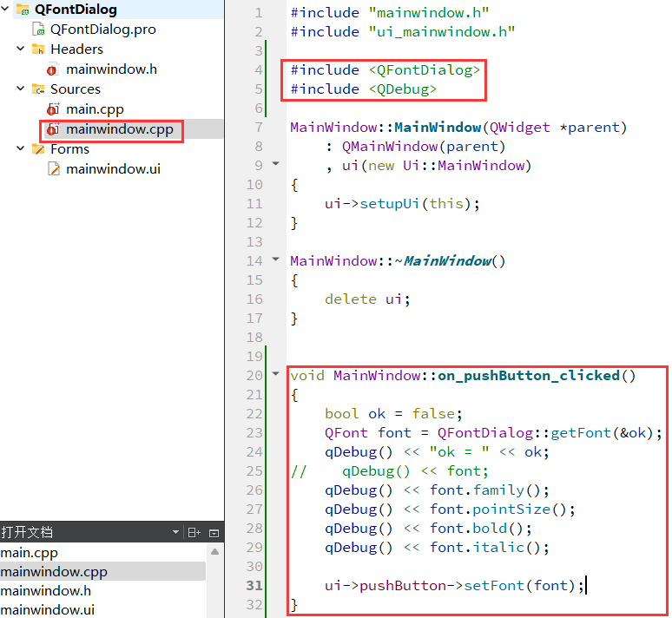Switch to mainwindow.cpp in open documents list
The width and height of the screenshot is (672, 618).
tap(102, 571)
